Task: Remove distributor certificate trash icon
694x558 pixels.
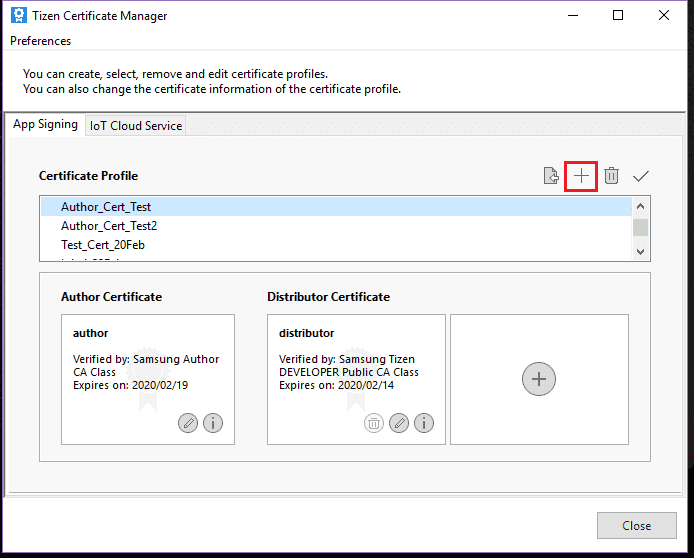Action: point(374,423)
